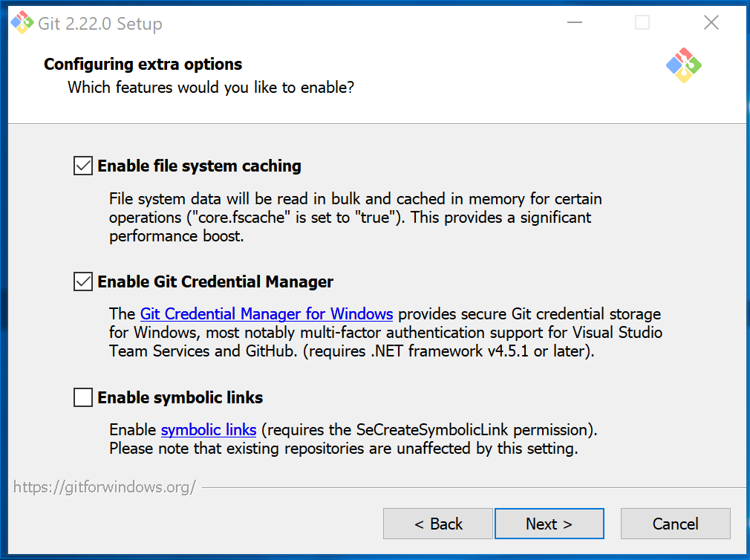Click the Git icon in the title bar
The height and width of the screenshot is (560, 750).
(22, 23)
